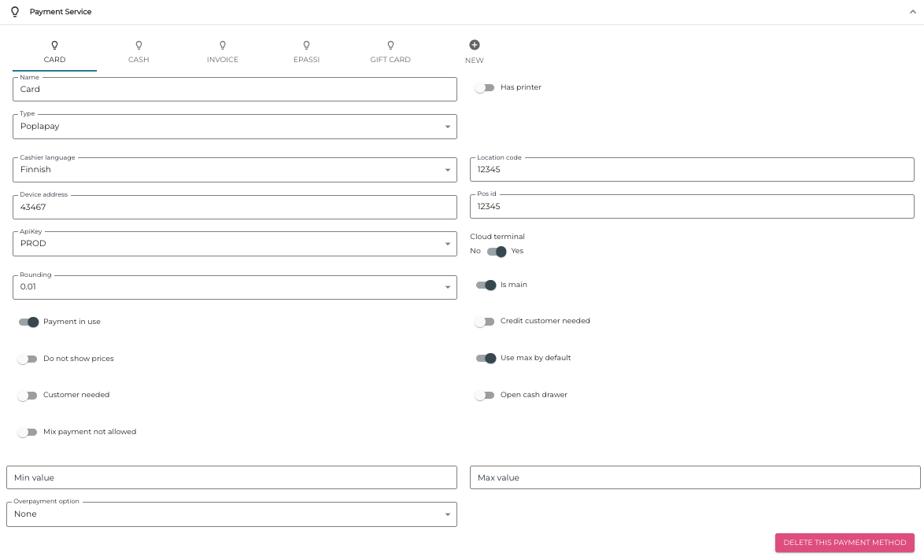The width and height of the screenshot is (924, 560).
Task: Click the plus icon to add NEW payment method
Action: pyautogui.click(x=474, y=45)
